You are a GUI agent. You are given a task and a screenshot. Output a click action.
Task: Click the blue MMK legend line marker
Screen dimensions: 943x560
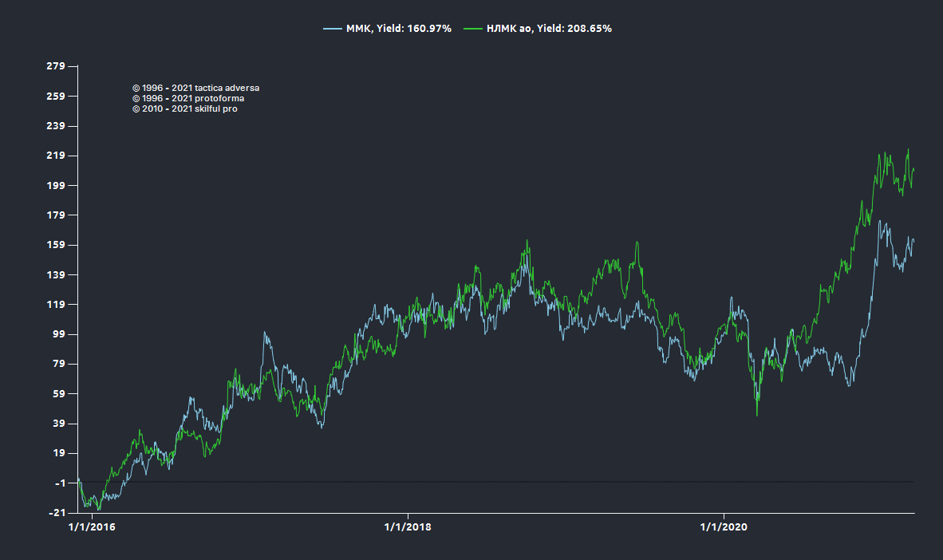click(332, 28)
